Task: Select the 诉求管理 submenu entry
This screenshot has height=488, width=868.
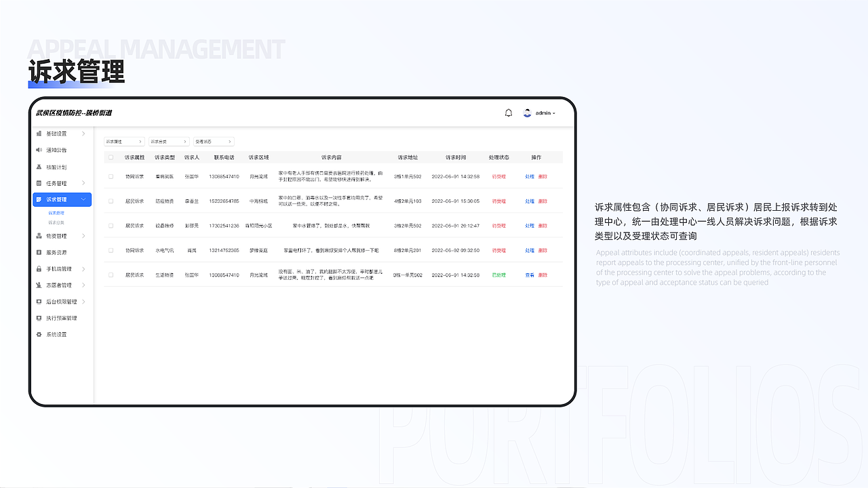Action: (x=56, y=213)
